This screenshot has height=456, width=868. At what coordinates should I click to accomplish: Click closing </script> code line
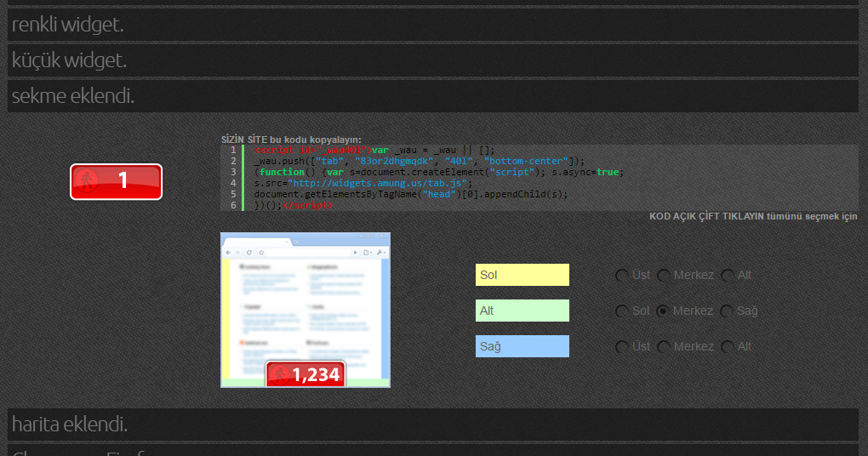tap(294, 205)
